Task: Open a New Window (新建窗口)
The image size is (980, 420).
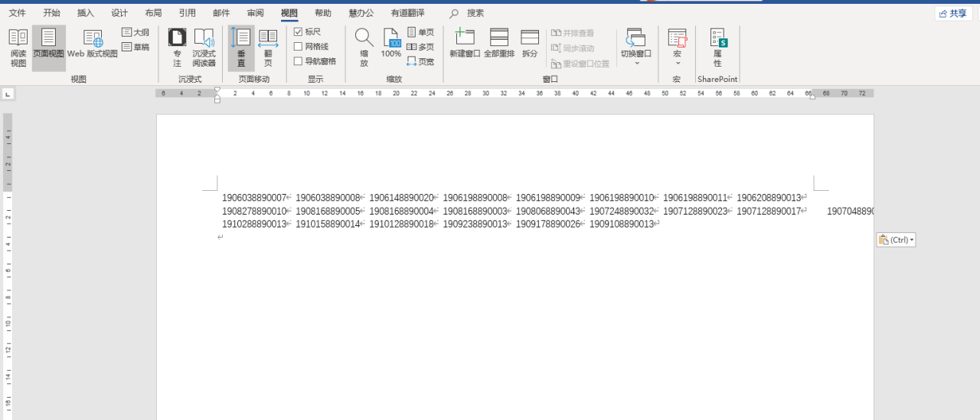Action: (465, 44)
